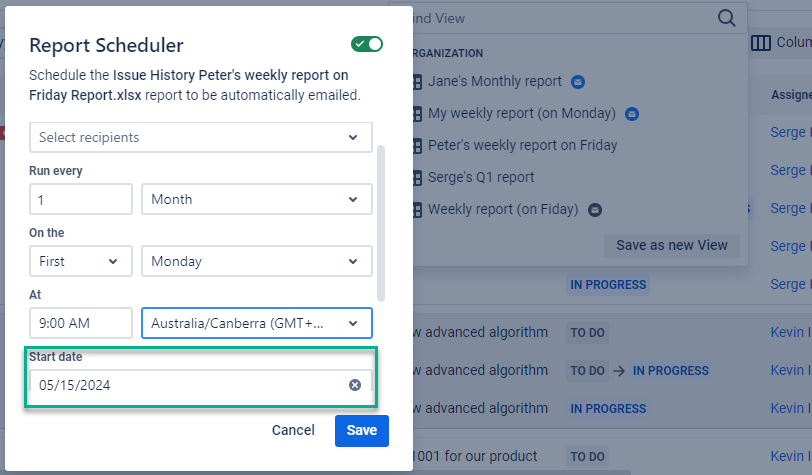Click the view icon beside Serge's Q1 report
This screenshot has width=812, height=475.
pos(417,177)
